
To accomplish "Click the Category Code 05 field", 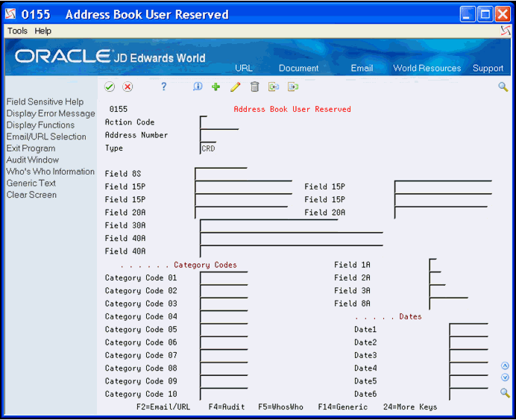I will 224,330.
